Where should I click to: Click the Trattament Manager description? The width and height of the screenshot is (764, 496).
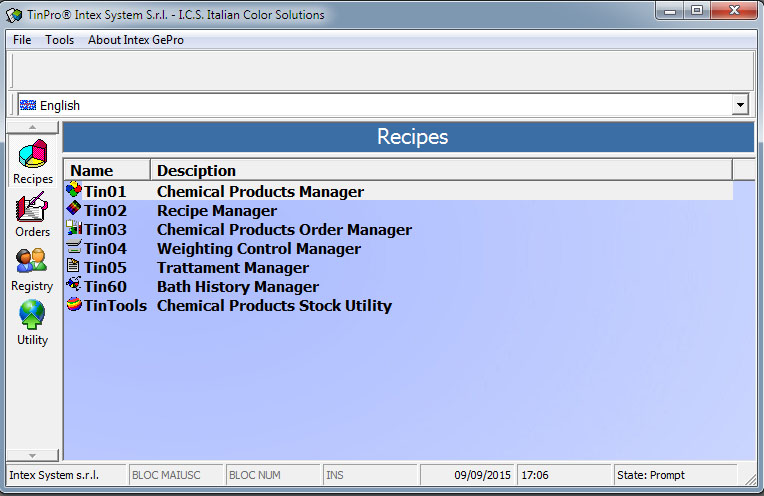click(233, 267)
